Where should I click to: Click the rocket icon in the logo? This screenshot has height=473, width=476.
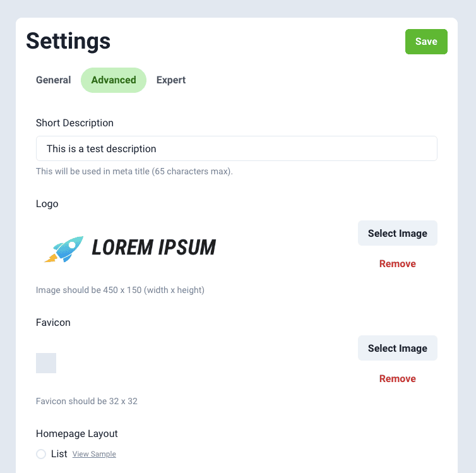pyautogui.click(x=64, y=249)
